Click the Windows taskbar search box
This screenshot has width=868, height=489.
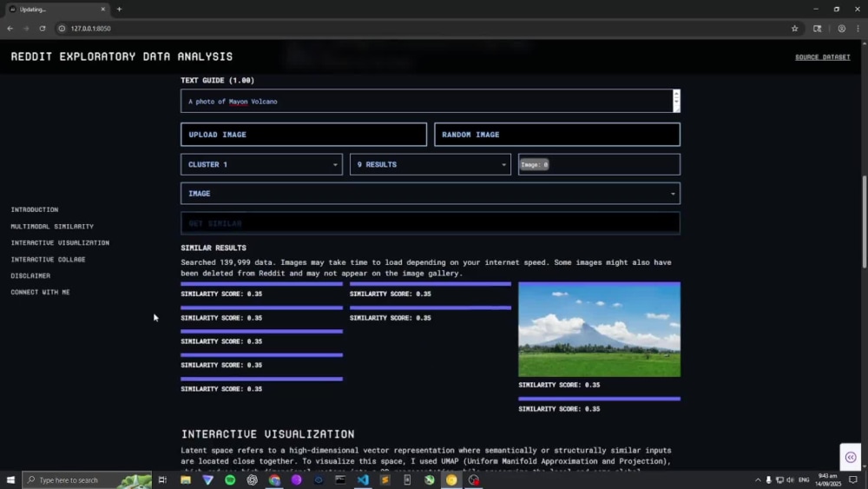87,479
